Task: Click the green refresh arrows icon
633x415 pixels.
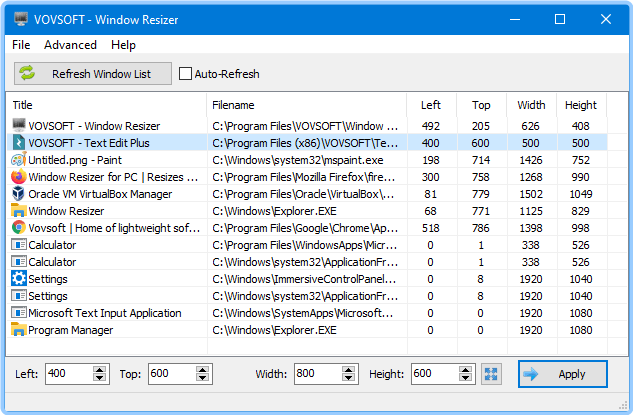Action: click(x=27, y=73)
